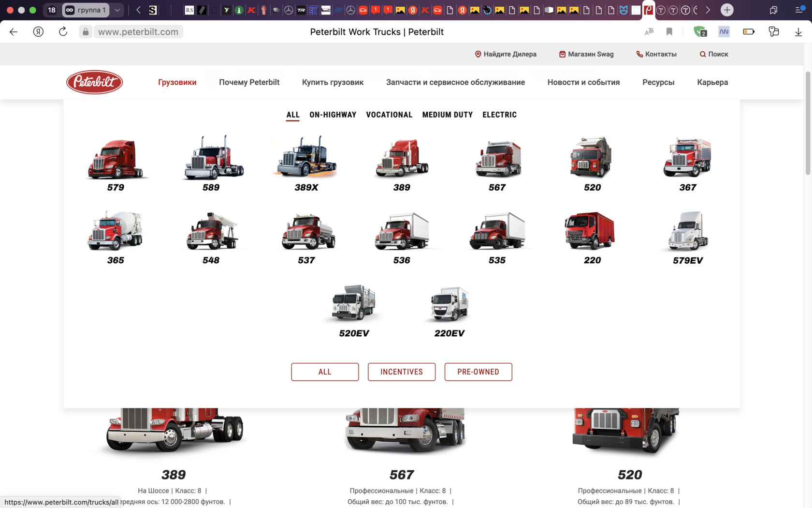Open a new tab with the plus button
The width and height of the screenshot is (812, 508).
pyautogui.click(x=727, y=10)
